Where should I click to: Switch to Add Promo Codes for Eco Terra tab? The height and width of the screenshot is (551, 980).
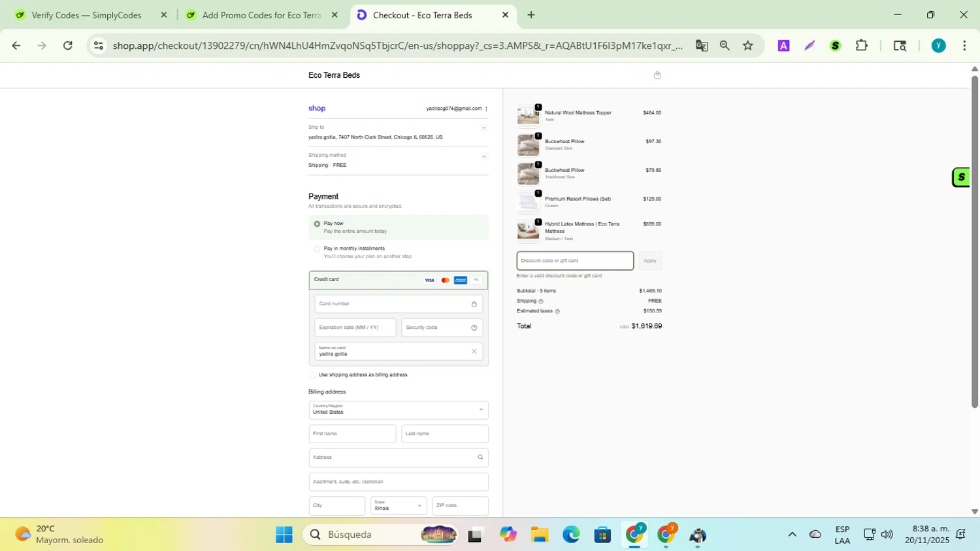(261, 15)
